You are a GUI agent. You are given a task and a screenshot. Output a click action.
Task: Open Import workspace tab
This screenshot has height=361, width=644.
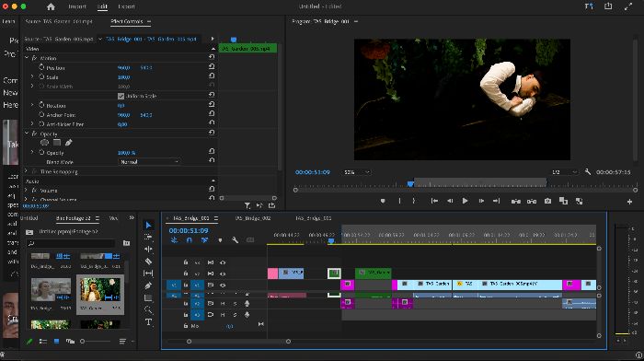click(x=76, y=6)
